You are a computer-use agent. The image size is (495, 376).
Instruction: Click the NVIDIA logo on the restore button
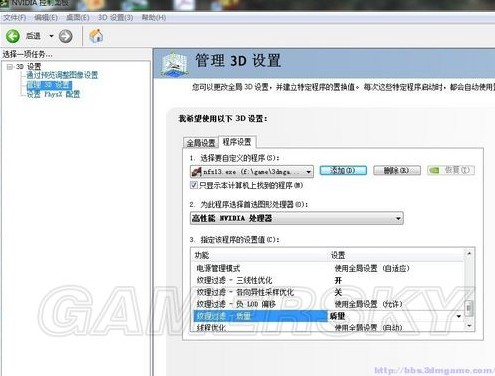tap(434, 170)
